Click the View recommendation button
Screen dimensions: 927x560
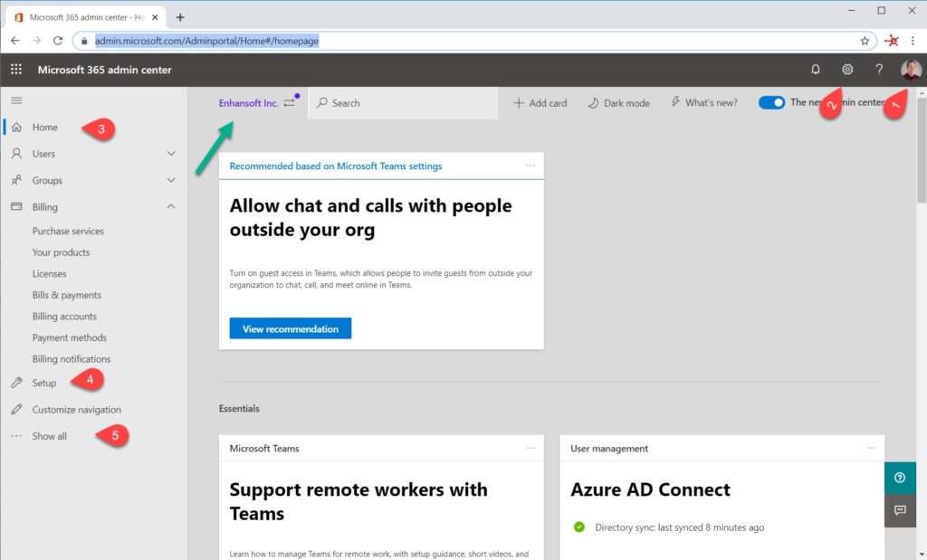(x=290, y=327)
